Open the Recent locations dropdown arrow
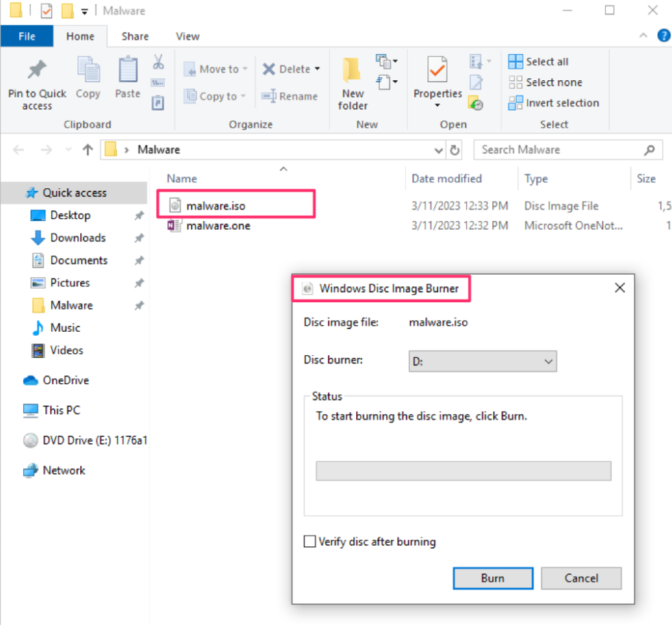 point(68,150)
